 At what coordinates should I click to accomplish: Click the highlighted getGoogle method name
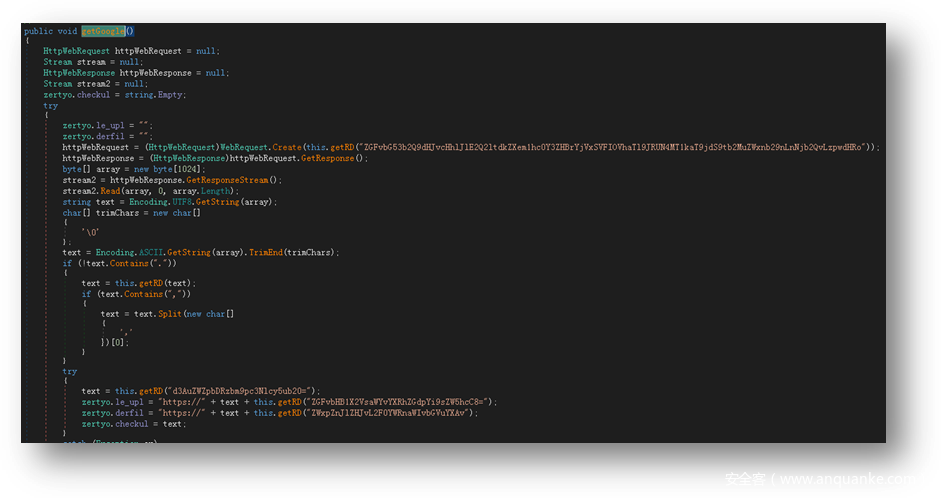[103, 31]
